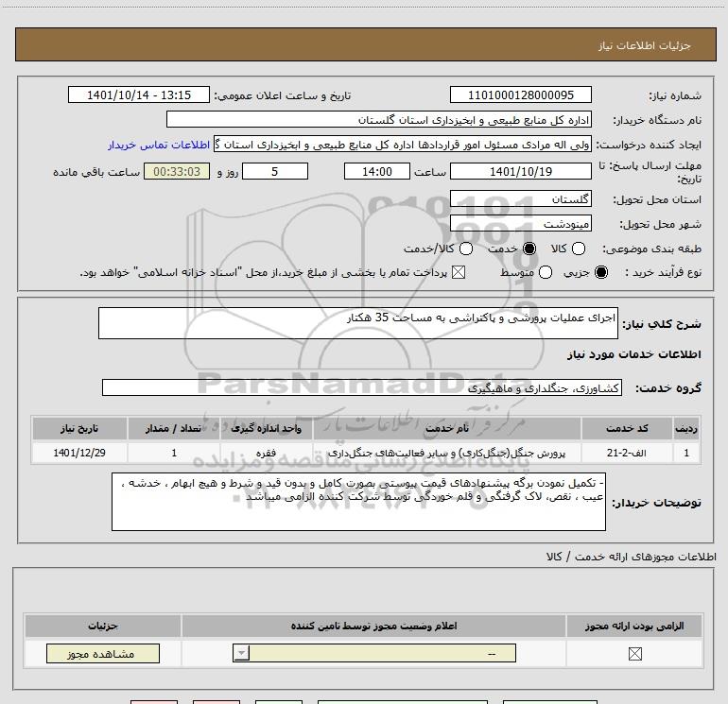
Task: Click the unit cell فقره
Action: 267,453
